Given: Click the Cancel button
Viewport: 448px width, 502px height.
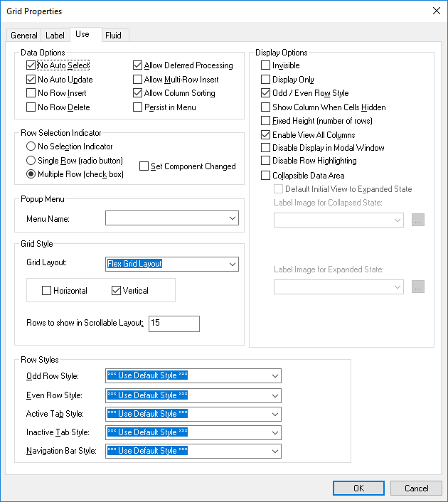Looking at the screenshot, I should [416, 488].
